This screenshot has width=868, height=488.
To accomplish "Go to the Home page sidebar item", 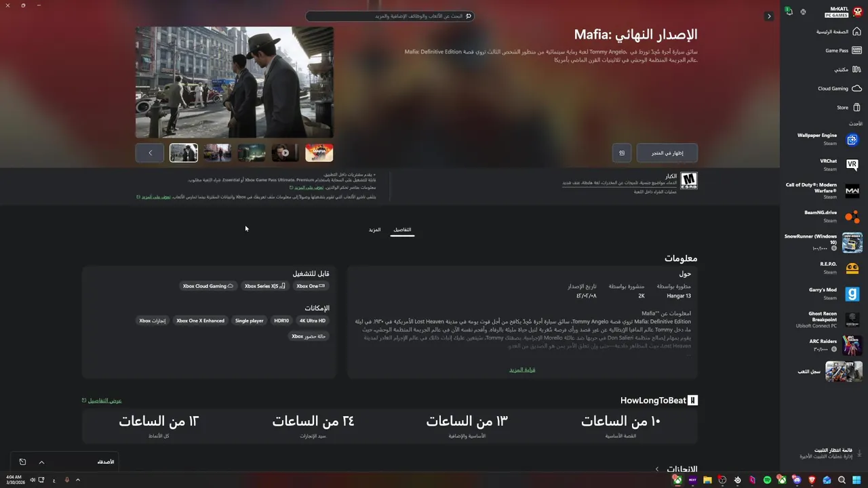I will [x=838, y=32].
